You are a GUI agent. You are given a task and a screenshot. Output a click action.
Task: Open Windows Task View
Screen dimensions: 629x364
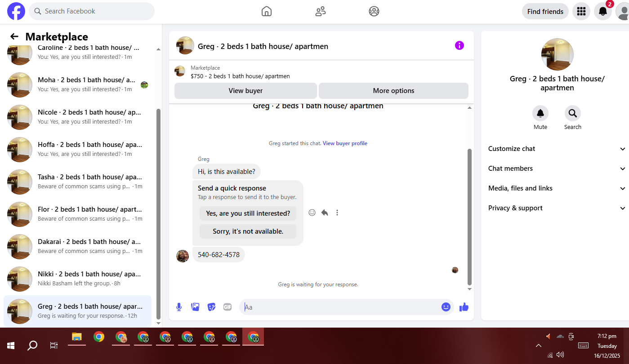54,345
